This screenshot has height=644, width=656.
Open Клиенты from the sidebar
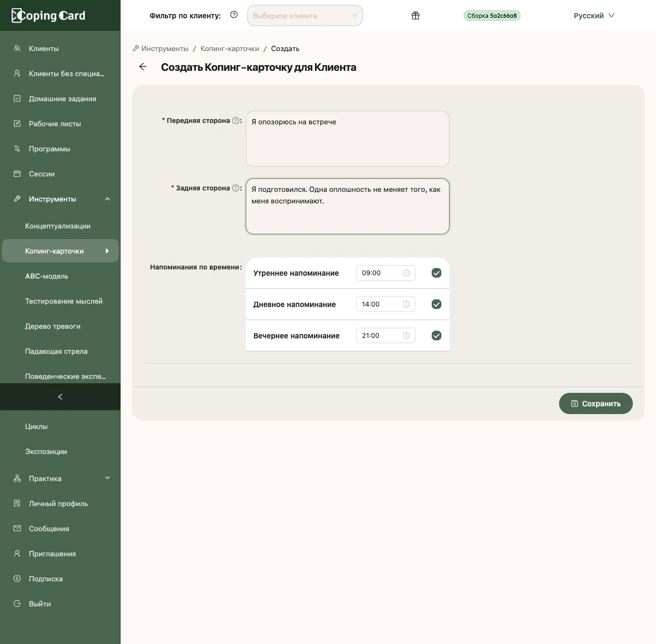tap(60, 48)
